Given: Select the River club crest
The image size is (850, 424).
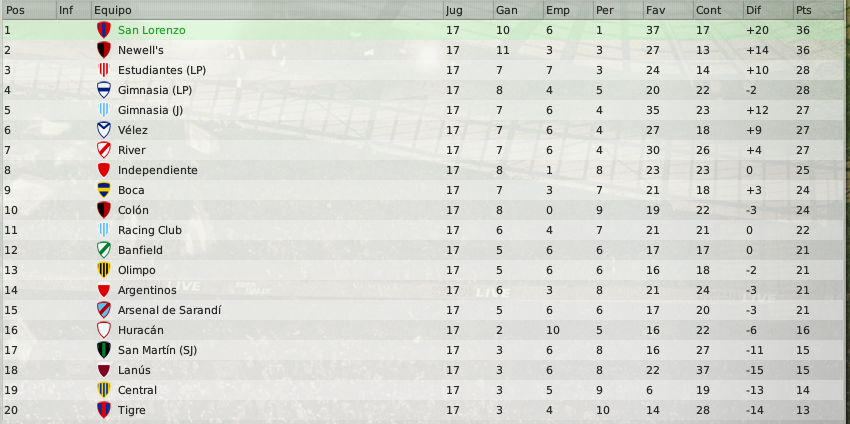Looking at the screenshot, I should tap(104, 150).
